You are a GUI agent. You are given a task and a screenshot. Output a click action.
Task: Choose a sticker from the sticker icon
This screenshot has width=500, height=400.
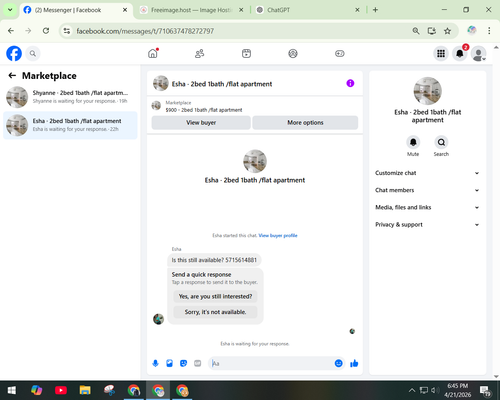(183, 363)
